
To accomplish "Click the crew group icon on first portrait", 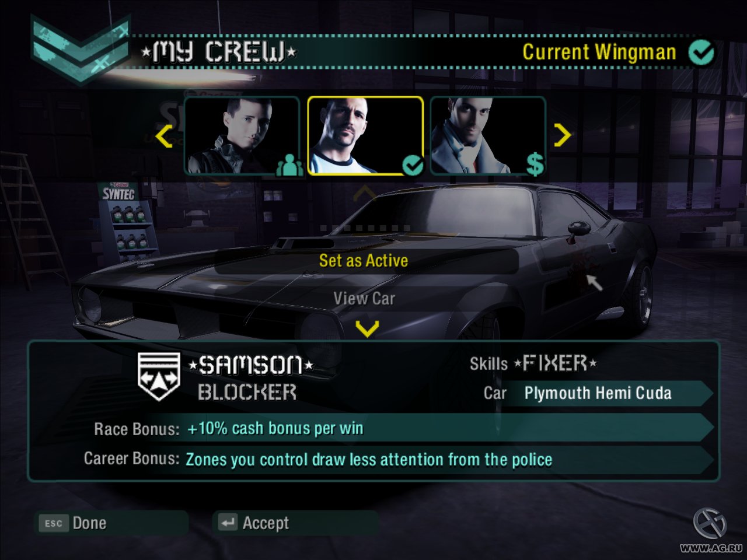I will [x=289, y=166].
